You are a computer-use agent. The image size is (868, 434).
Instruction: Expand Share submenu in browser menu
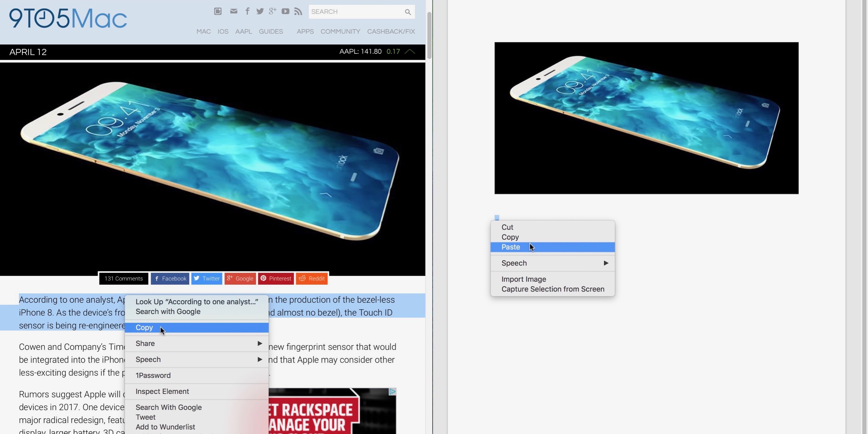(x=196, y=343)
